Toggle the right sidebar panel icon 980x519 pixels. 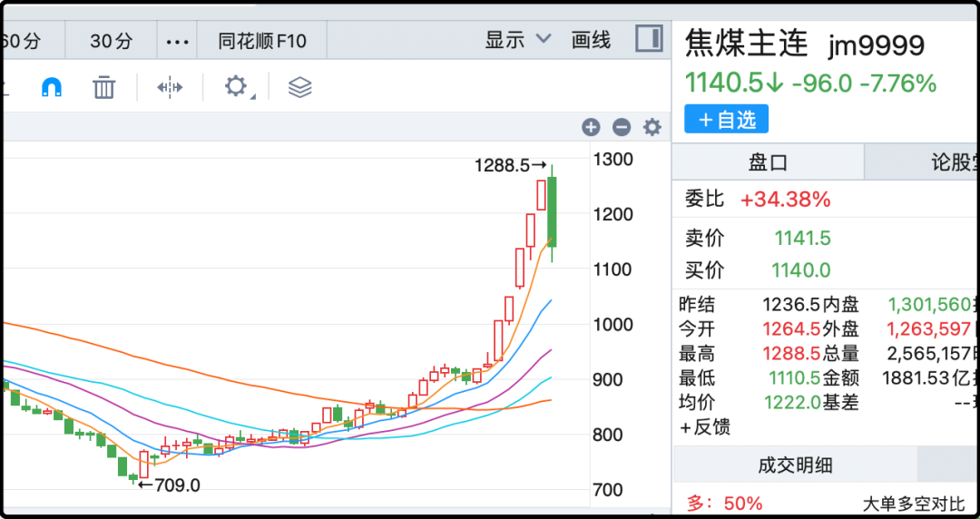click(649, 39)
